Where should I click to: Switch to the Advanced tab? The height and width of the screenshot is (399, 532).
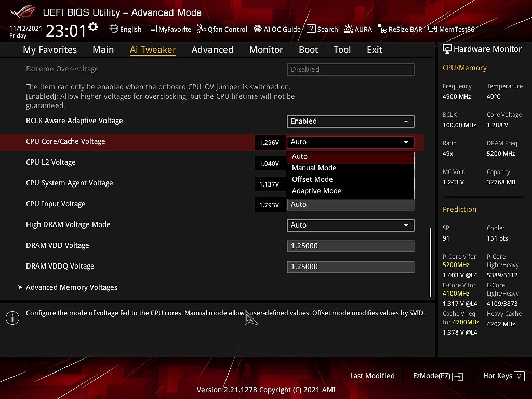(x=212, y=50)
